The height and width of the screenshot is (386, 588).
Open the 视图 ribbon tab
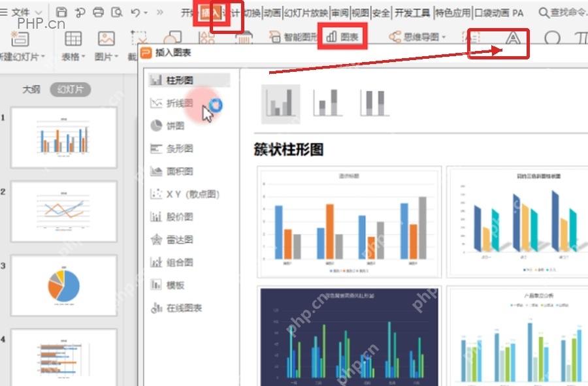361,13
